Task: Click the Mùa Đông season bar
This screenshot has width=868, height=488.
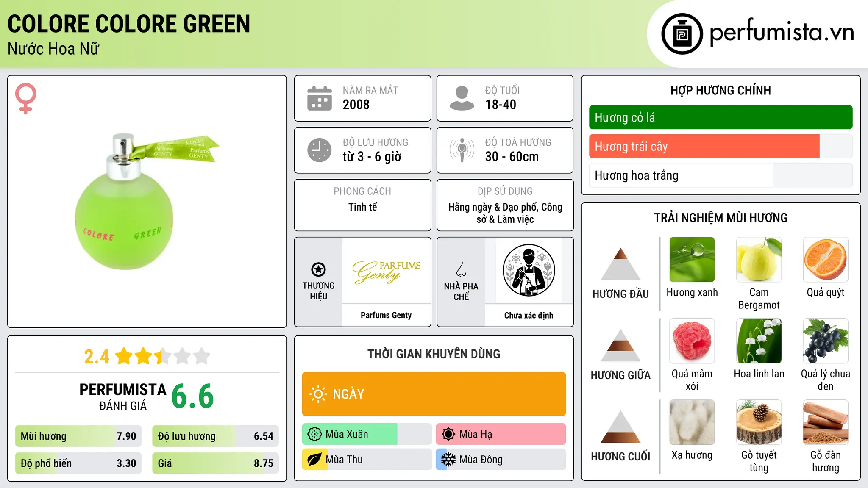Action: pyautogui.click(x=501, y=460)
